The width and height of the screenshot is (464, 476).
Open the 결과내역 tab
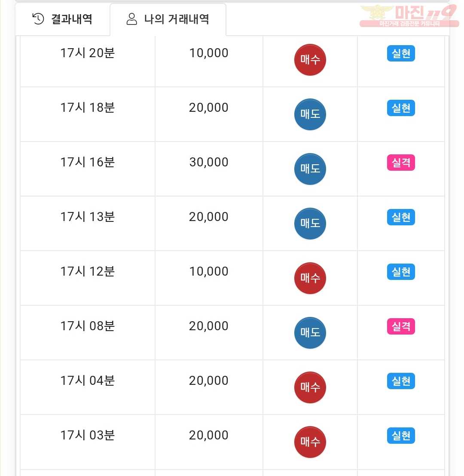(62, 19)
